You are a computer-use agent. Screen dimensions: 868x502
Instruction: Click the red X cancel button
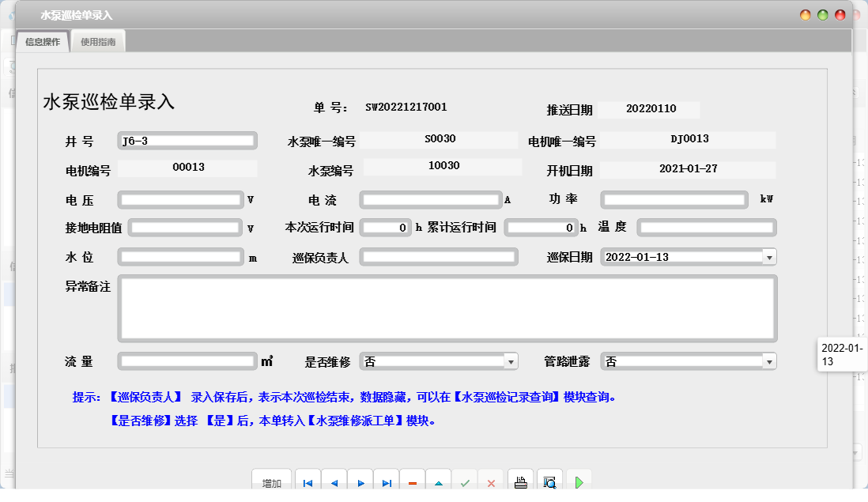[491, 482]
